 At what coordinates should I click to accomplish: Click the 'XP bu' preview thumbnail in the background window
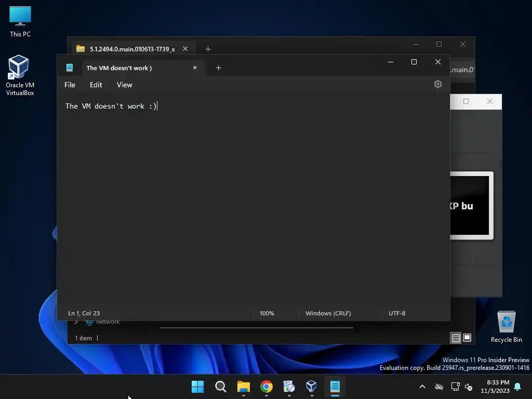pos(471,206)
